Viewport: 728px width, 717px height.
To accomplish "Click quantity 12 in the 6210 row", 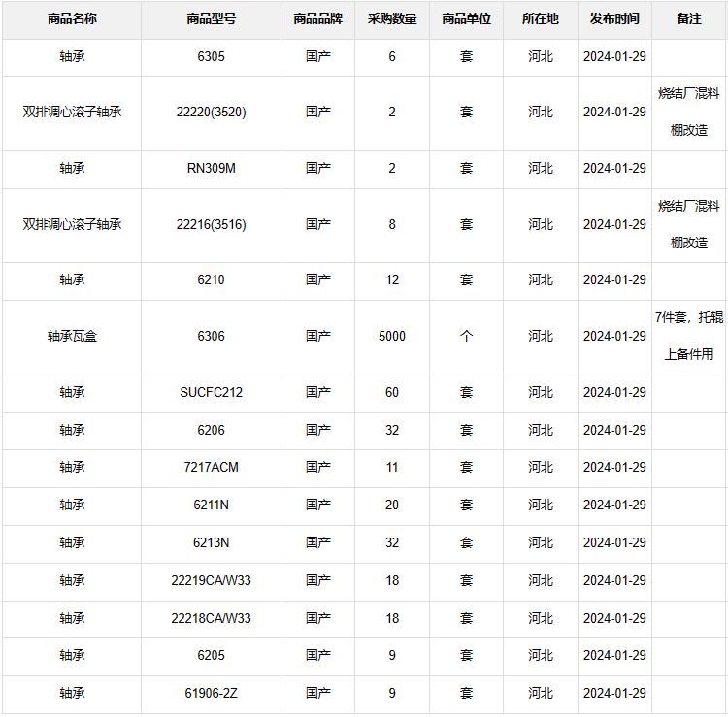I will tap(392, 280).
